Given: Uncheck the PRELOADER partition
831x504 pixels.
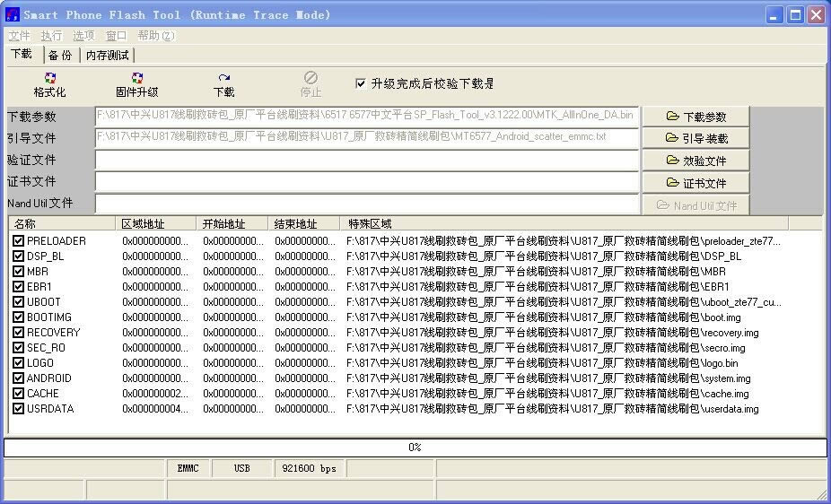Looking at the screenshot, I should (x=19, y=241).
